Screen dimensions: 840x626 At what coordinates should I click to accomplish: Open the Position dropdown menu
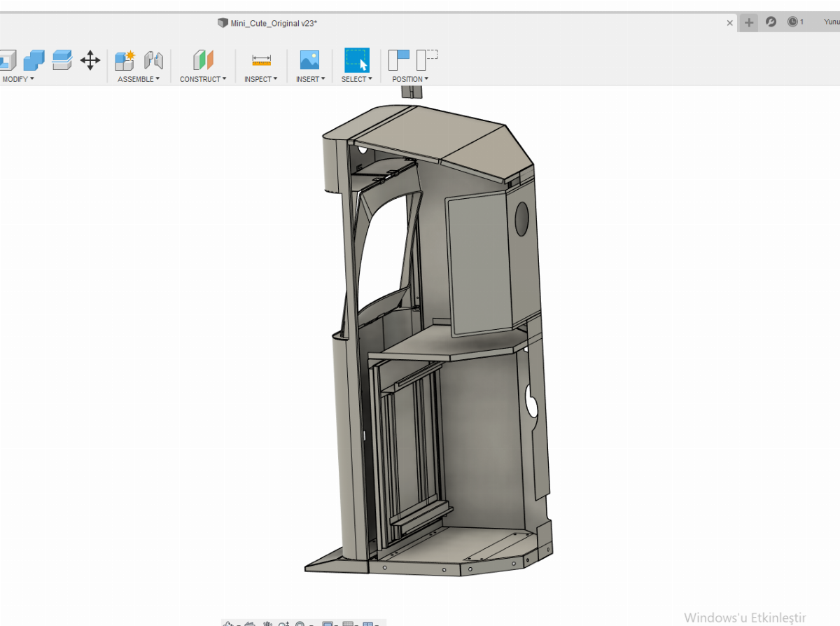coord(410,79)
